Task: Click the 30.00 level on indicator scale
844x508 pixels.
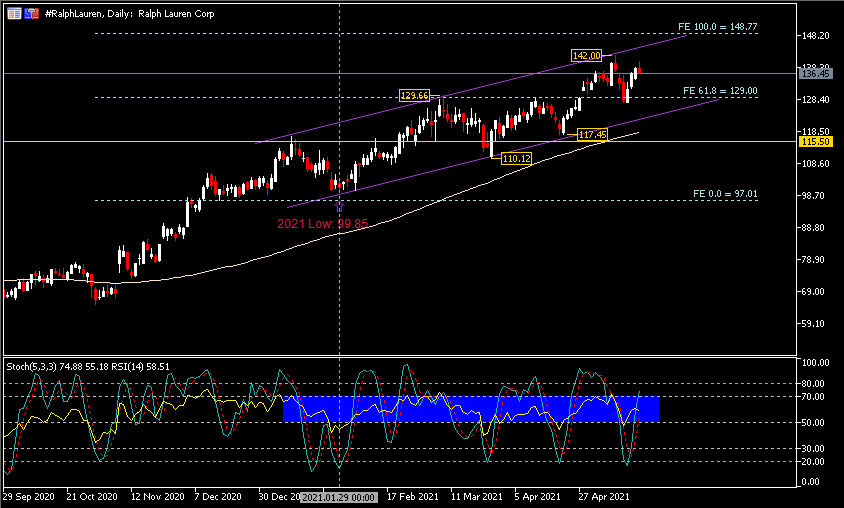Action: coord(813,448)
